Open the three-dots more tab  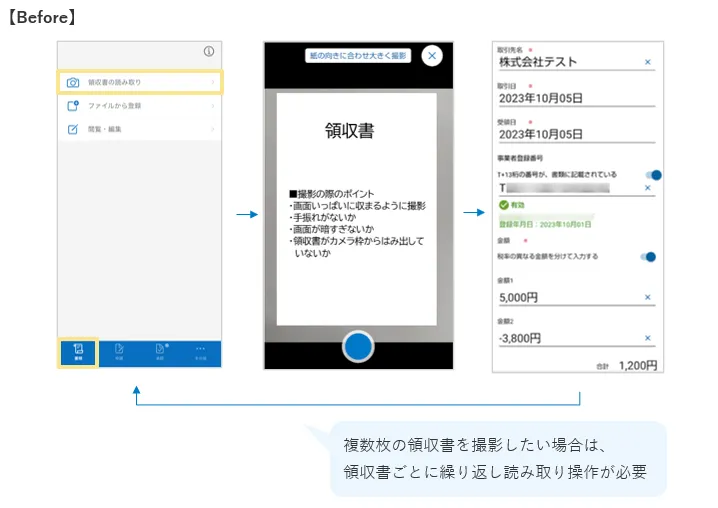(200, 351)
